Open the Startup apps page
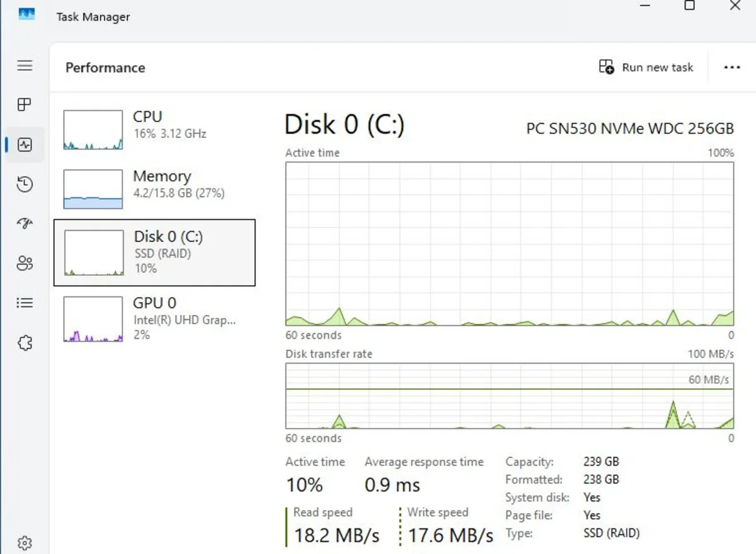The image size is (756, 554). [25, 224]
